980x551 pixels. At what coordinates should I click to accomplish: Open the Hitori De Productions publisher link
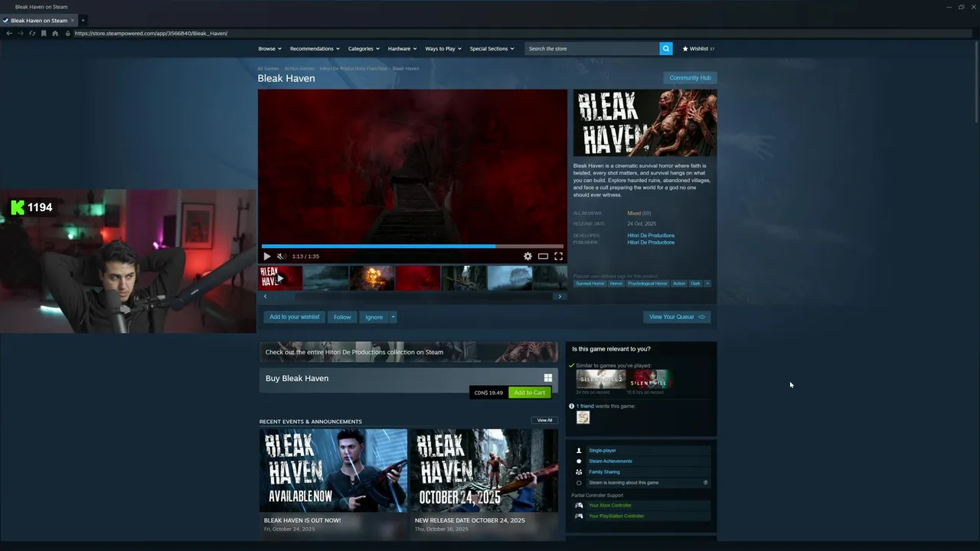651,243
